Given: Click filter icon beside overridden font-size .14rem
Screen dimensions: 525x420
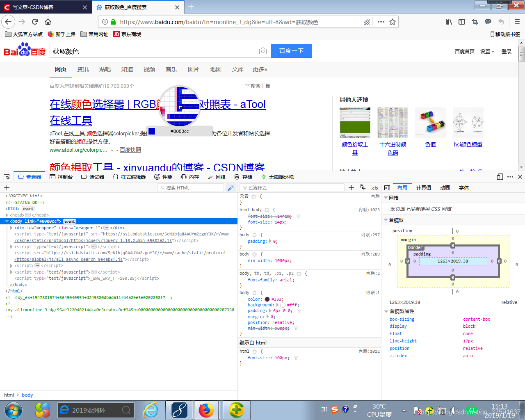Looking at the screenshot, I should (298, 216).
